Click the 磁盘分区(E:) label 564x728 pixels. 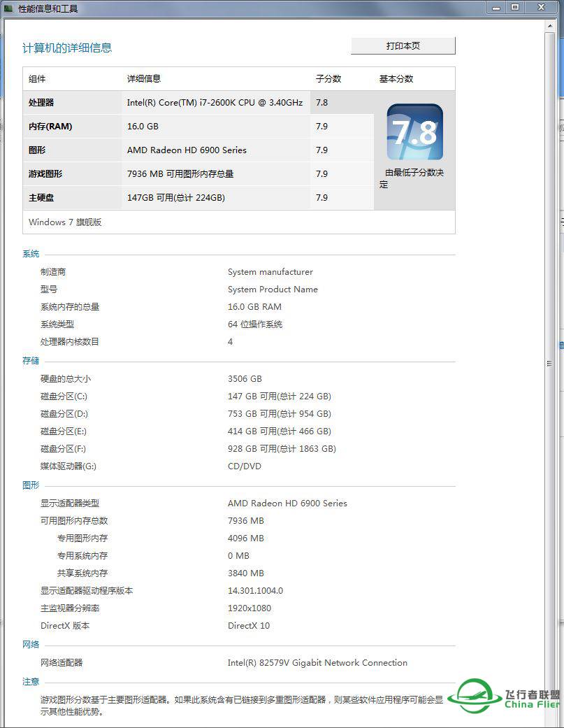[63, 431]
